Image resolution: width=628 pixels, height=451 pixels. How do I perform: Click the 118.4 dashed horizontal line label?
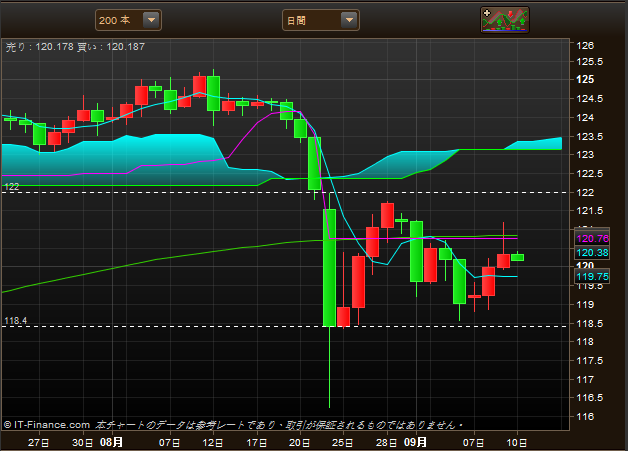(16, 321)
